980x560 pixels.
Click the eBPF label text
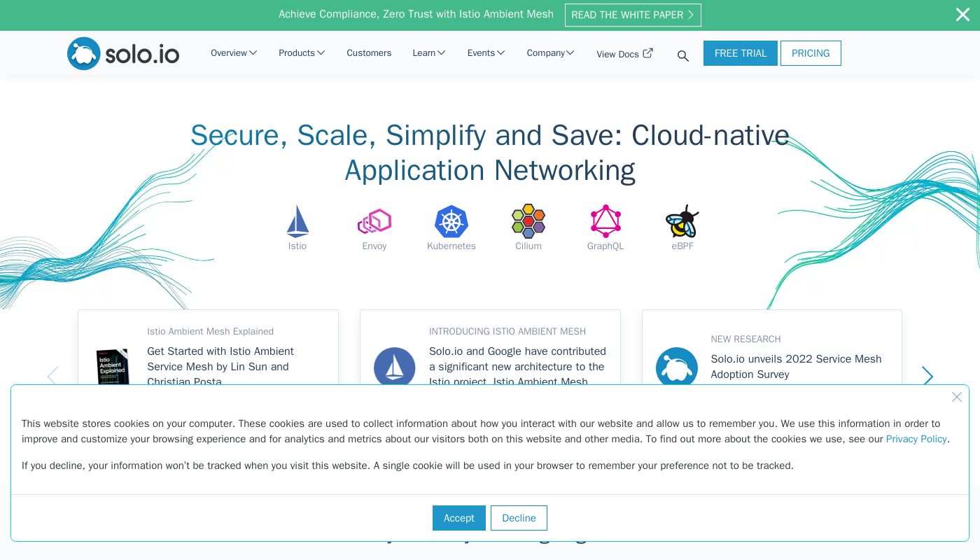[x=682, y=246]
